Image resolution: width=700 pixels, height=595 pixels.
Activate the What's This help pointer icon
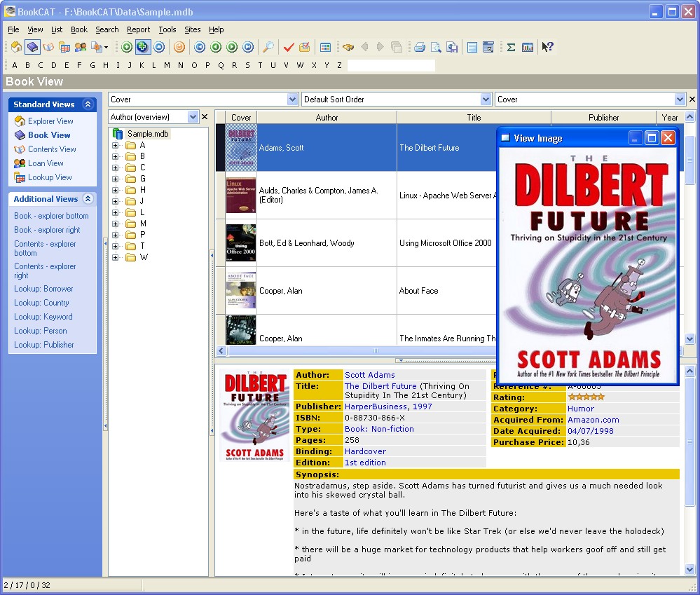point(547,47)
